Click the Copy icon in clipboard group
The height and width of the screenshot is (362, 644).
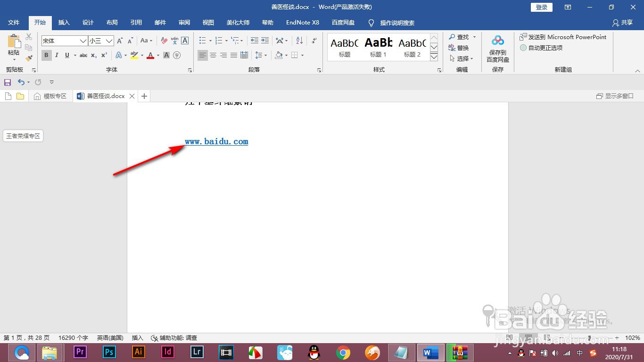tap(29, 48)
